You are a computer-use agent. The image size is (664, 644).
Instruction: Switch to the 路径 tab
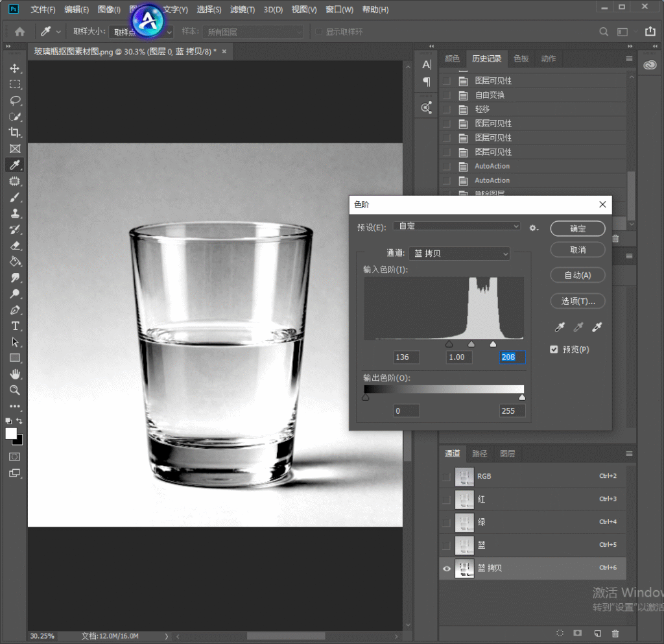479,453
